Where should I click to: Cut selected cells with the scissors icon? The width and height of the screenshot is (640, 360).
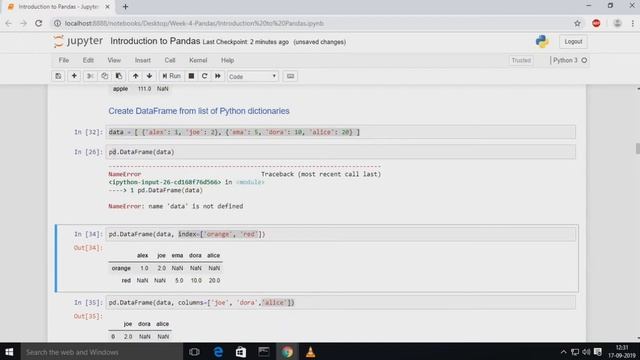[90, 76]
